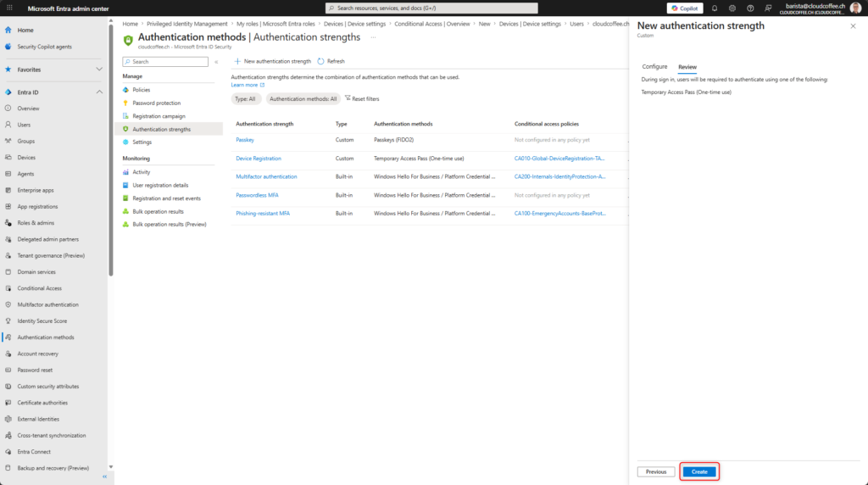Click New authentication strength button
This screenshot has width=868, height=485.
pyautogui.click(x=272, y=61)
